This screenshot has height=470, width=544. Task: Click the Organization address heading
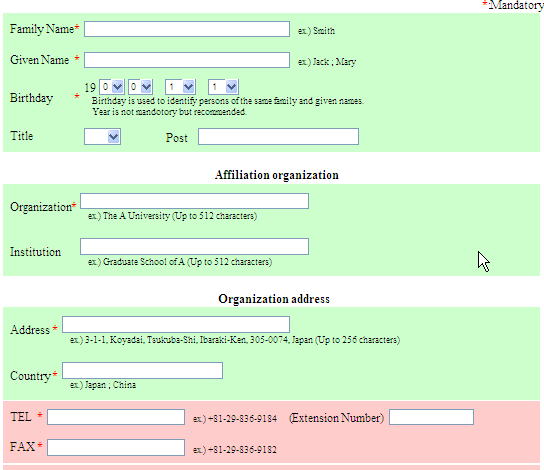click(x=274, y=299)
